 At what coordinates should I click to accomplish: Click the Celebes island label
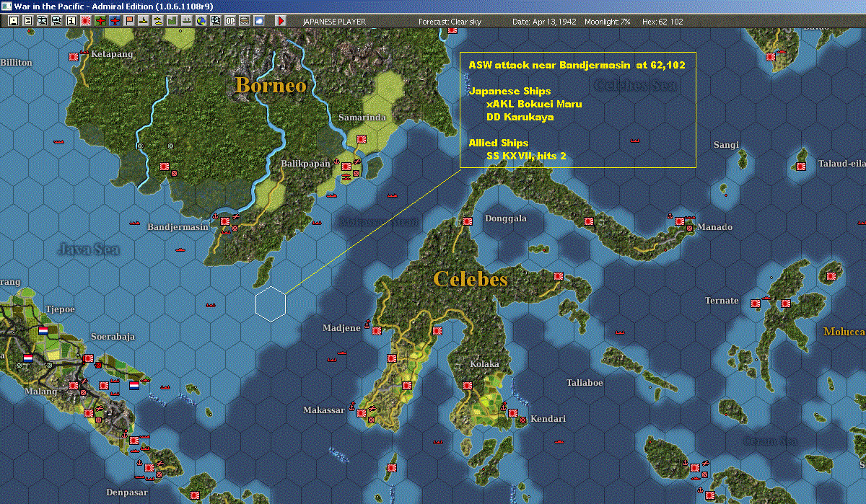pos(471,279)
